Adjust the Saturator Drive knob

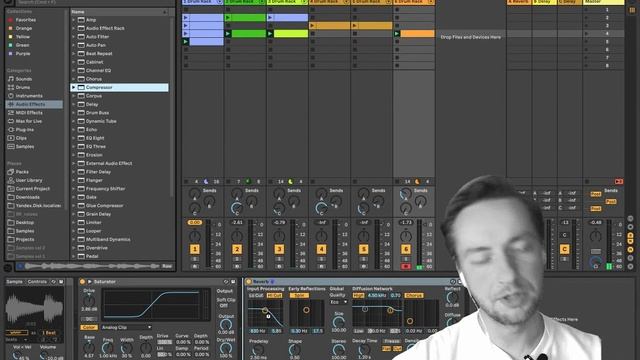pyautogui.click(x=89, y=301)
